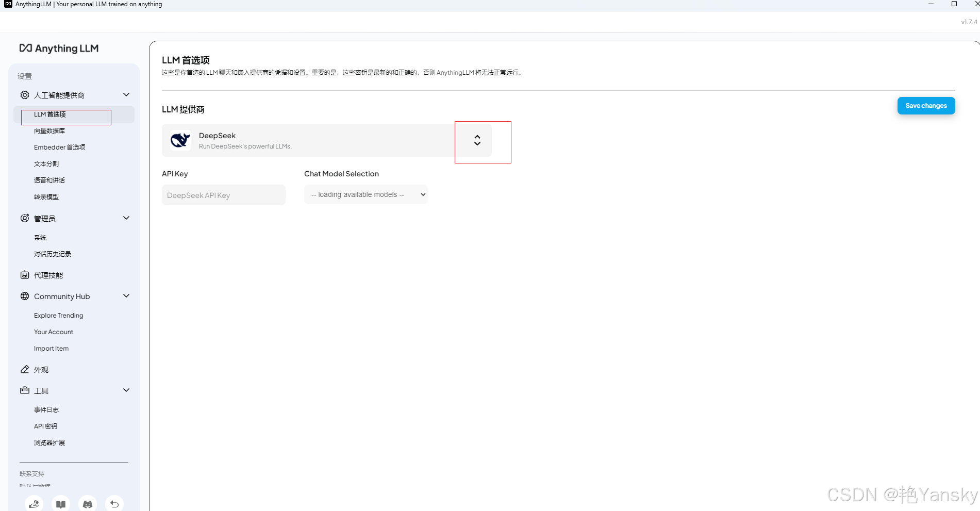Open the DeepSeek provider selector

click(x=477, y=140)
